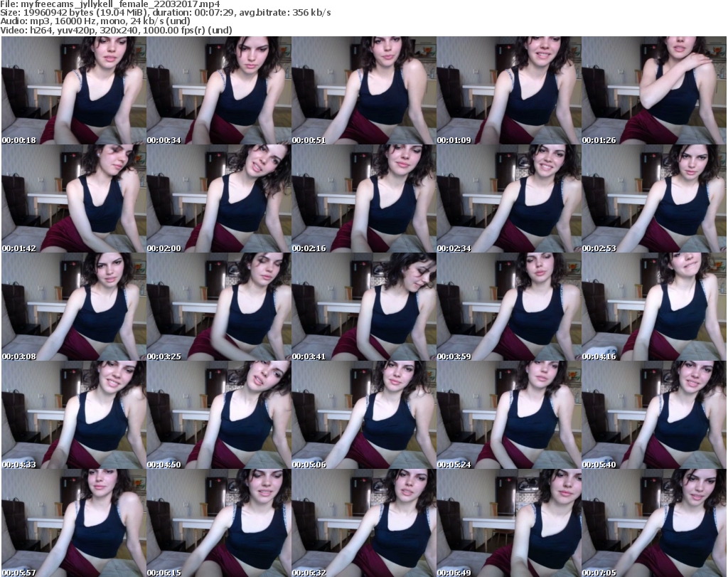Select the thumbnail timestamped 00:02:53
This screenshot has height=577, width=728.
tap(654, 198)
